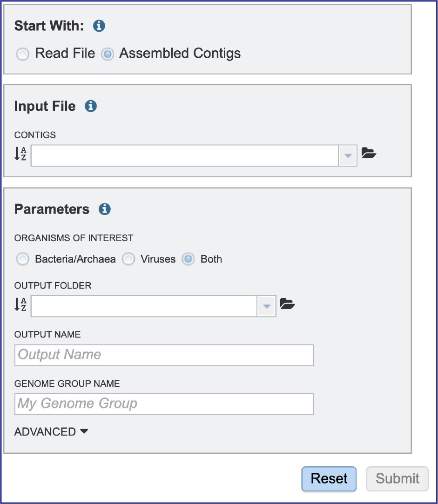Click the Parameters info icon
The height and width of the screenshot is (504, 438).
105,209
